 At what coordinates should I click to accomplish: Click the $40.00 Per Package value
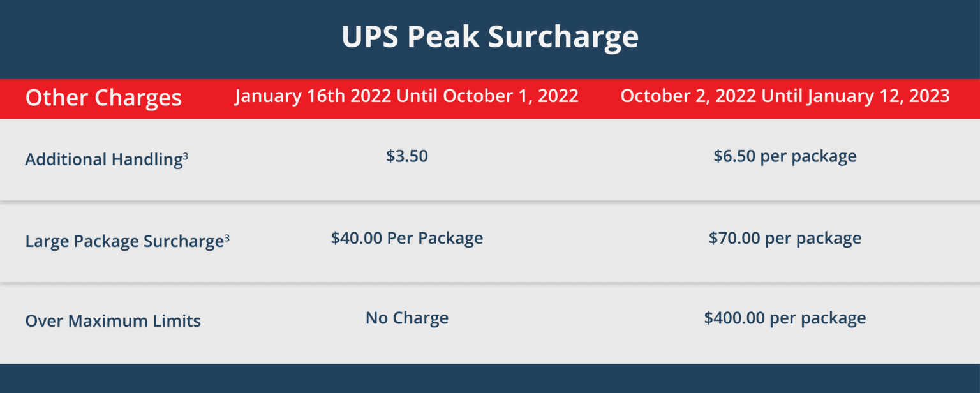point(407,239)
